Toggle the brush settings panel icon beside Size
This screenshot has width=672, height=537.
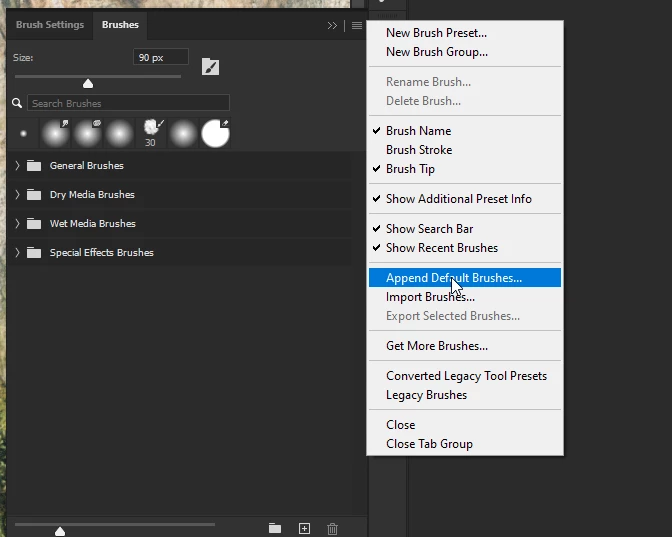(x=210, y=67)
